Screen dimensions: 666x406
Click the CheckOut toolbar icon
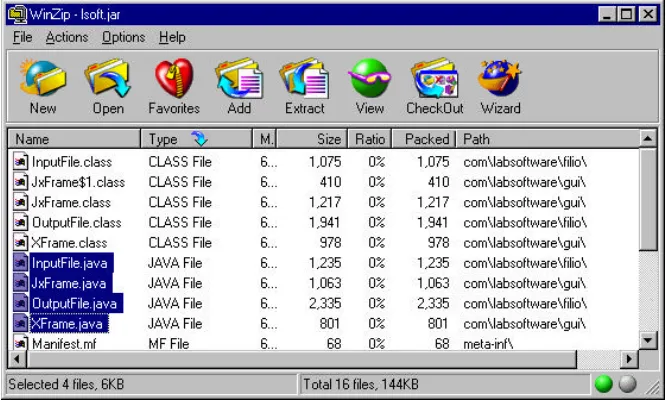click(435, 79)
